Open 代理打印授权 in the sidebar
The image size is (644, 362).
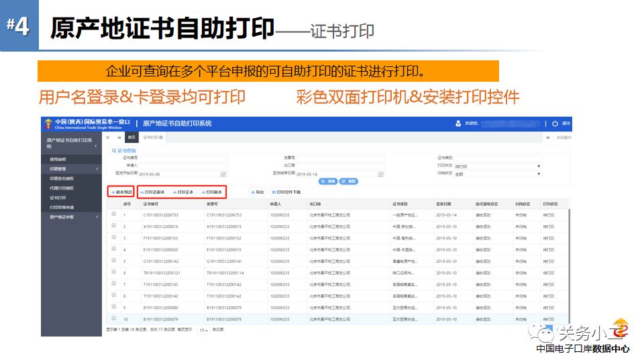click(x=62, y=188)
